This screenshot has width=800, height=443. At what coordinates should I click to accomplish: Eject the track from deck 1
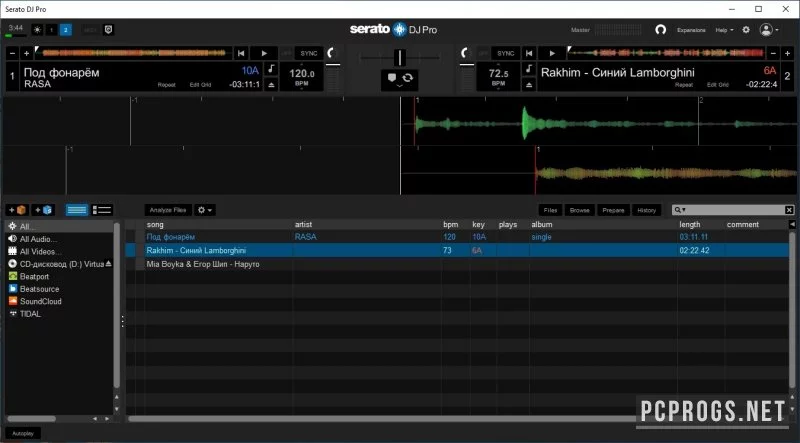271,85
